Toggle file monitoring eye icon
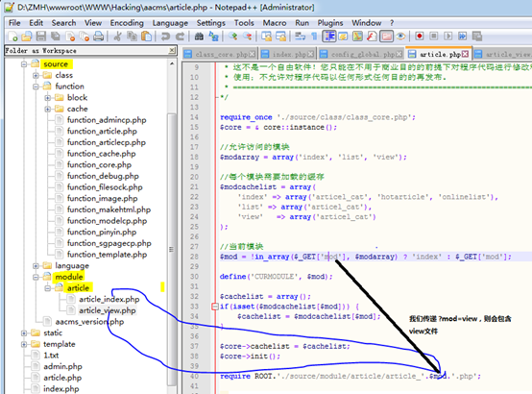Screen dimensions: 532x394 pyautogui.click(x=400, y=36)
